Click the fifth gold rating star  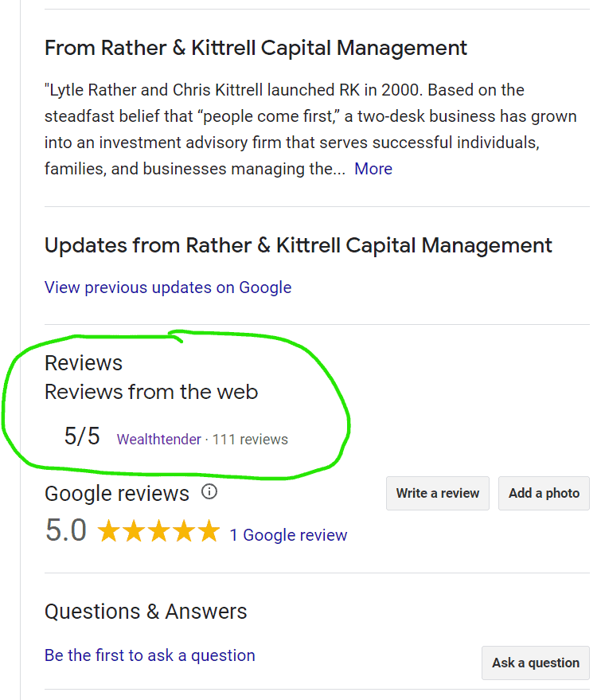coord(208,532)
